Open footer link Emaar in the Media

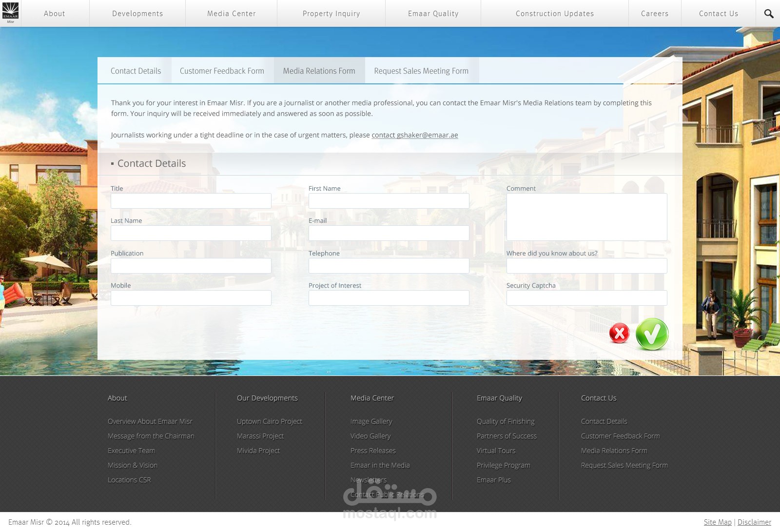coord(380,465)
